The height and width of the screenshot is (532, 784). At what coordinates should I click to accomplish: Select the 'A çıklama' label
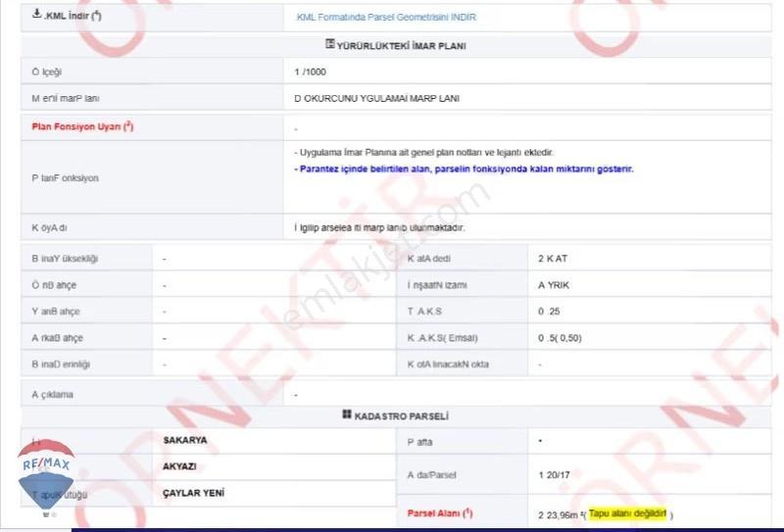tap(53, 395)
